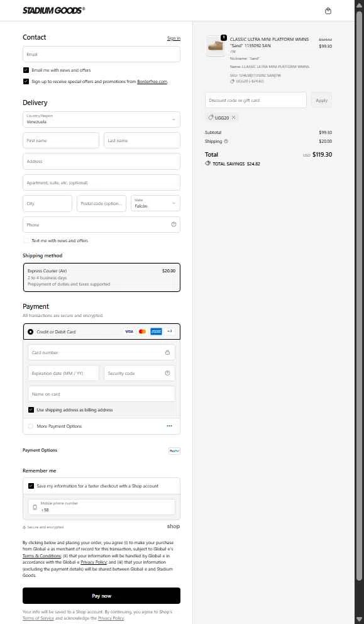Select the Express Courier (Air) shipping method
Screen dimensions: 364x624
[x=101, y=277]
